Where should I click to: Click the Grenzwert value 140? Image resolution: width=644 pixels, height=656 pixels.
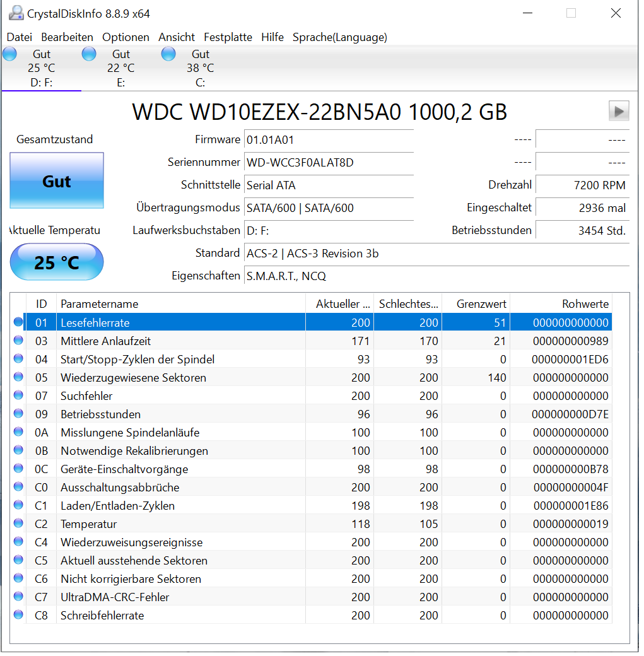coord(497,378)
